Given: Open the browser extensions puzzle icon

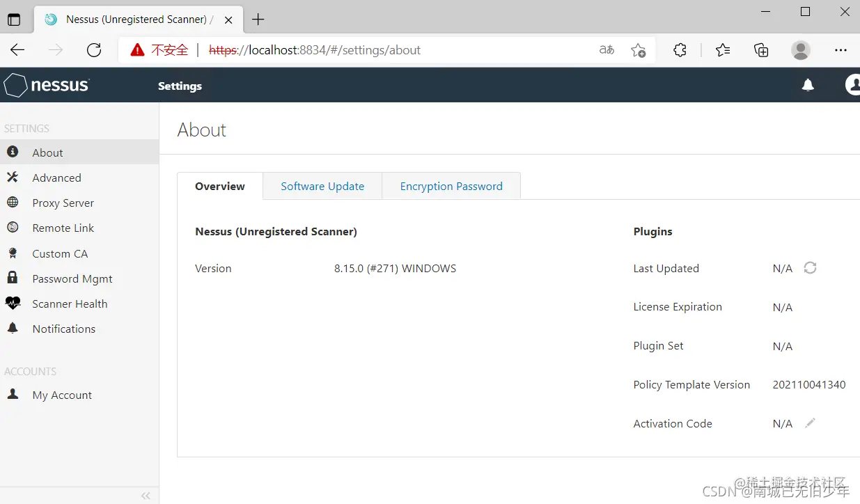Looking at the screenshot, I should (x=680, y=50).
